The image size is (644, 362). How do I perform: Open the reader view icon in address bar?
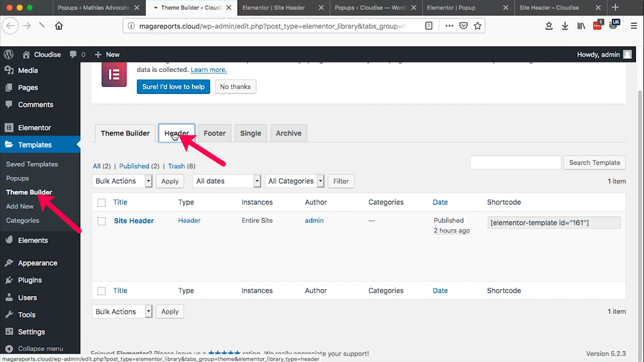click(429, 26)
